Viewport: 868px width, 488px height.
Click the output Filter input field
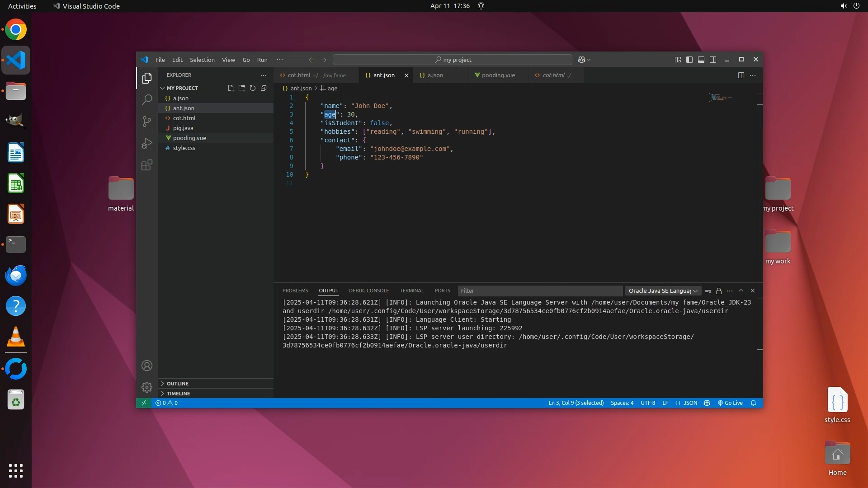[x=540, y=291]
